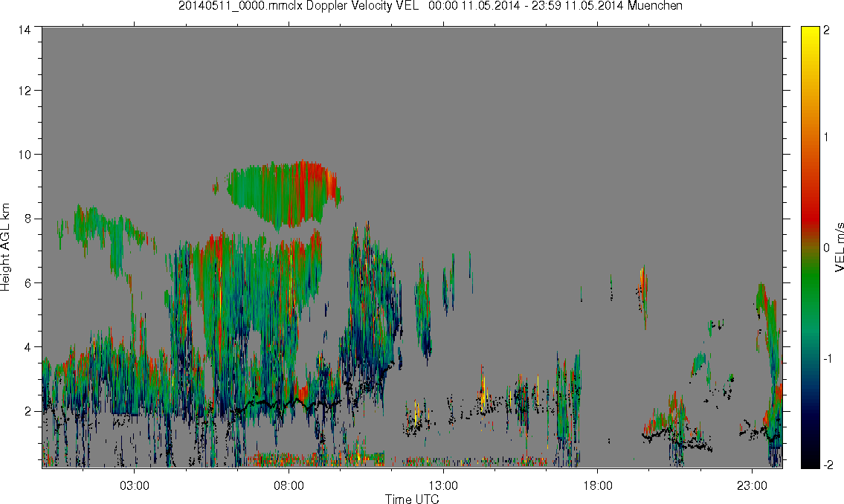Click the yellow top of the colorbar
Viewport: 844px width, 504px height.
pyautogui.click(x=810, y=32)
